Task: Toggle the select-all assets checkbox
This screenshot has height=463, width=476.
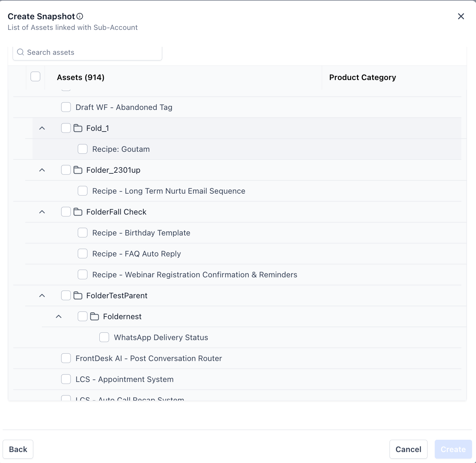Action: [x=35, y=76]
